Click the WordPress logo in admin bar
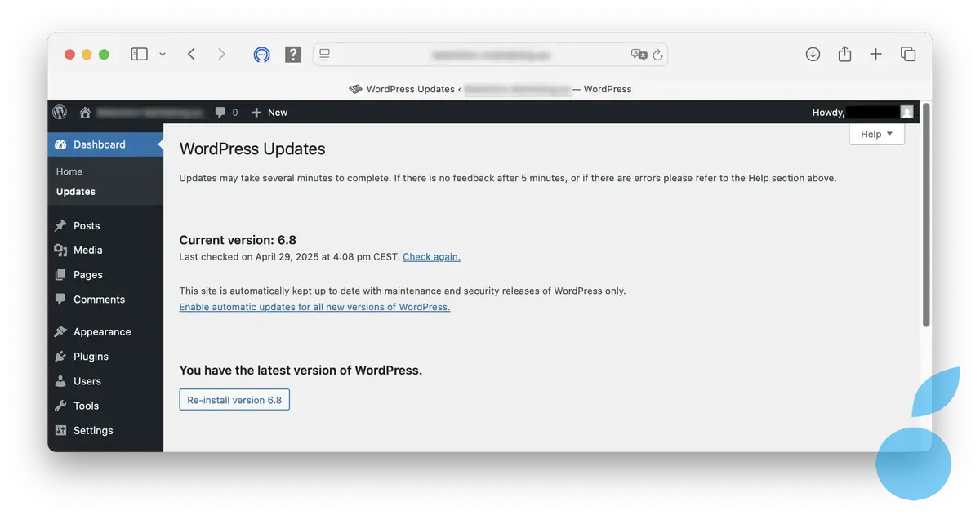Image resolution: width=980 pixels, height=515 pixels. [x=59, y=112]
